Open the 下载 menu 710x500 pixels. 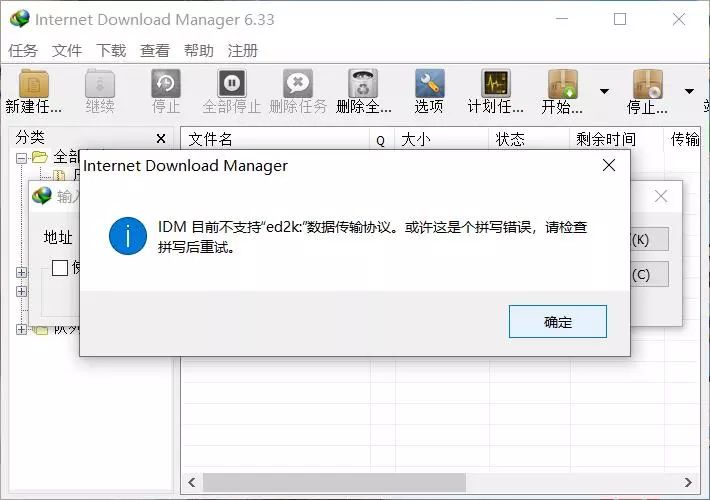111,51
